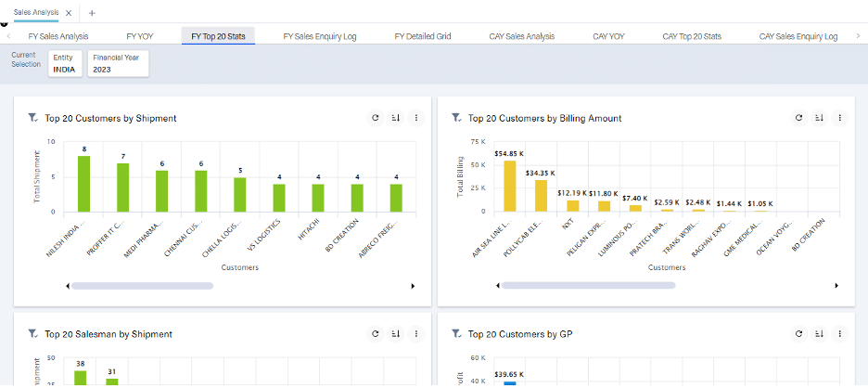Click NILESH INDIA bar with value 8
This screenshot has width=868, height=388.
pos(83,184)
